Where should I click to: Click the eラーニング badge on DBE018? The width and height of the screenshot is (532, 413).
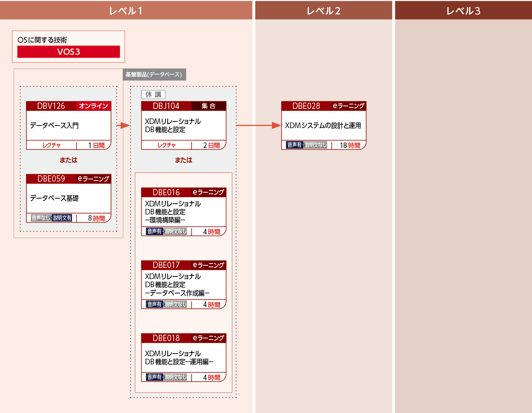click(209, 338)
